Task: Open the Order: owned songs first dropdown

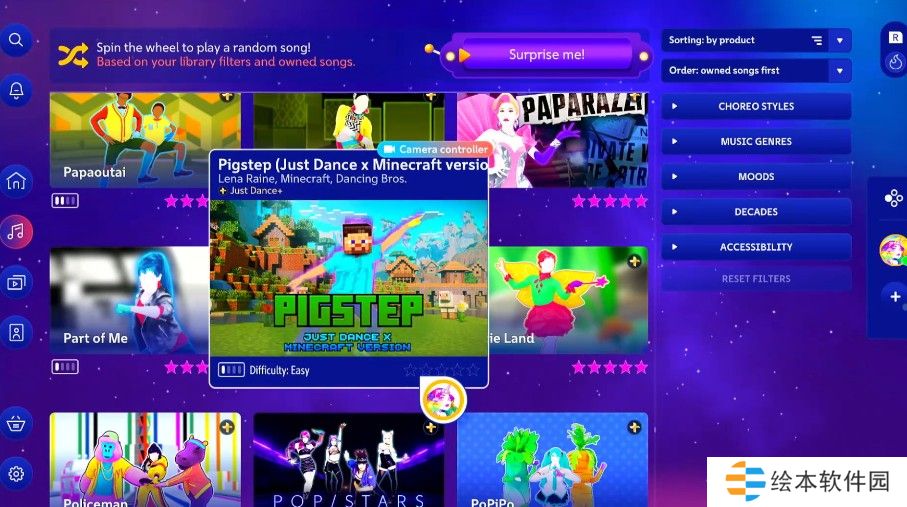Action: click(x=755, y=71)
